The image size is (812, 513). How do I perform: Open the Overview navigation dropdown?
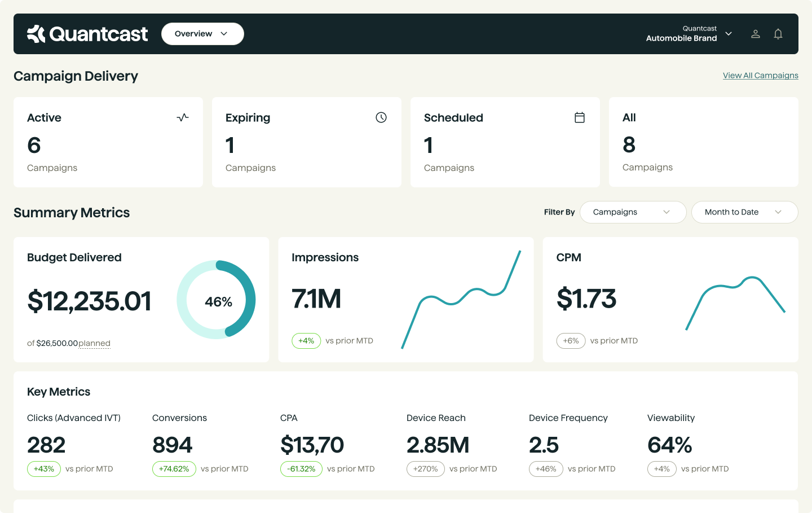click(x=202, y=34)
